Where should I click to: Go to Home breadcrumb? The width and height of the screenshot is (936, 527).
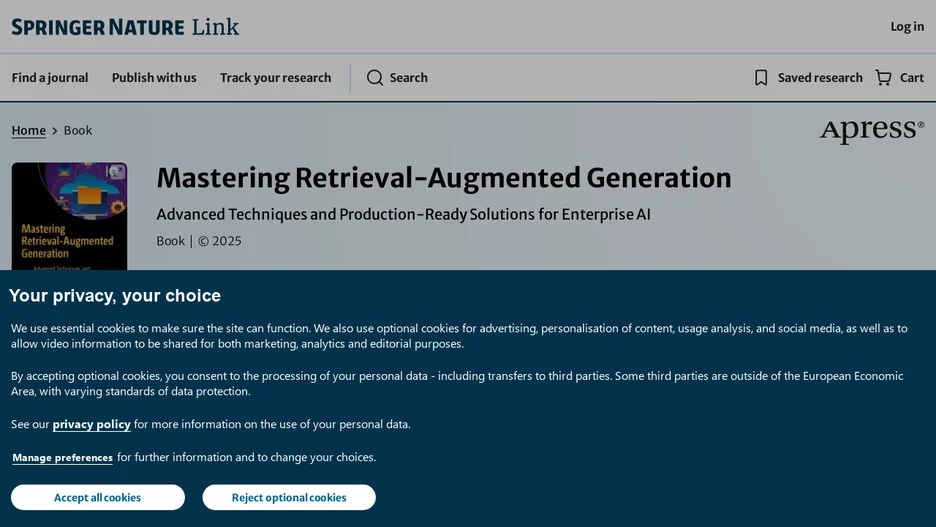(x=29, y=131)
